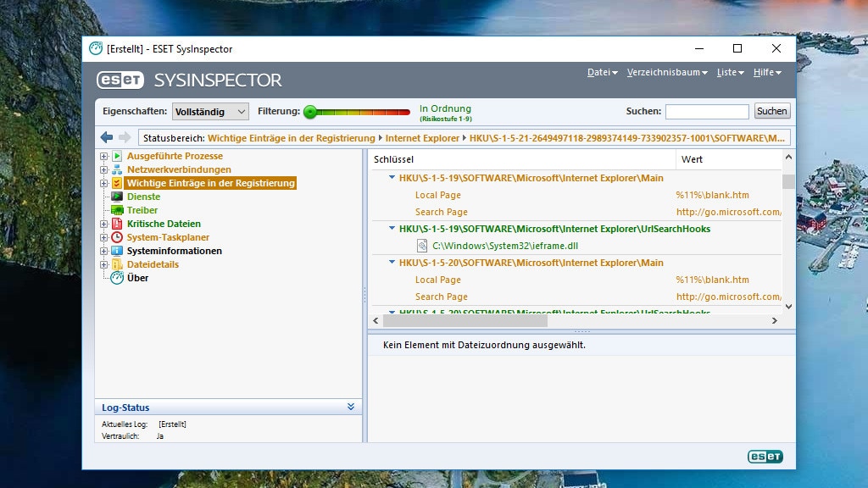Click horizontal scrollbar right arrow
The height and width of the screenshot is (488, 868).
point(775,320)
